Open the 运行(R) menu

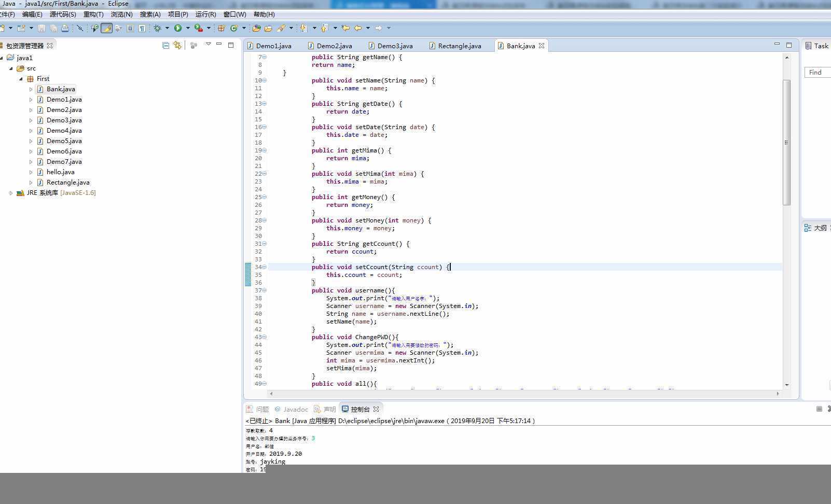[206, 15]
